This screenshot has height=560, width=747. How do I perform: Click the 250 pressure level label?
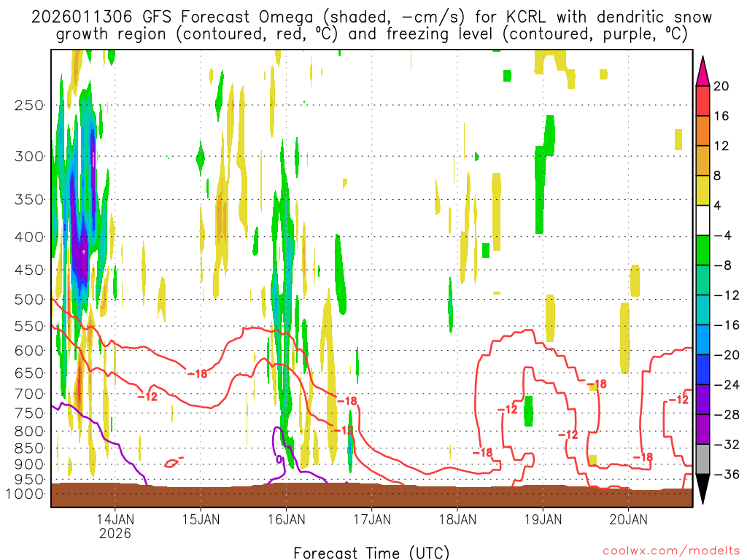pos(29,105)
